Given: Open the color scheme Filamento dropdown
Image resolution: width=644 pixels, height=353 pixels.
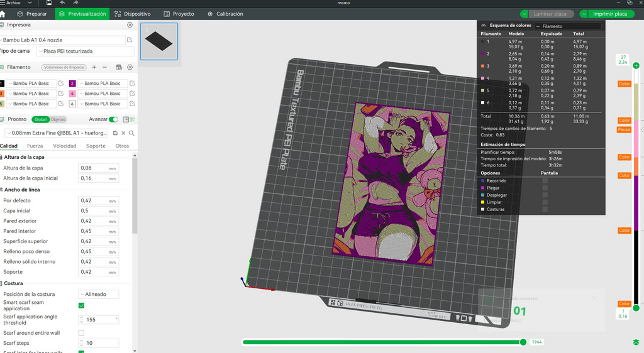Looking at the screenshot, I should pyautogui.click(x=568, y=26).
